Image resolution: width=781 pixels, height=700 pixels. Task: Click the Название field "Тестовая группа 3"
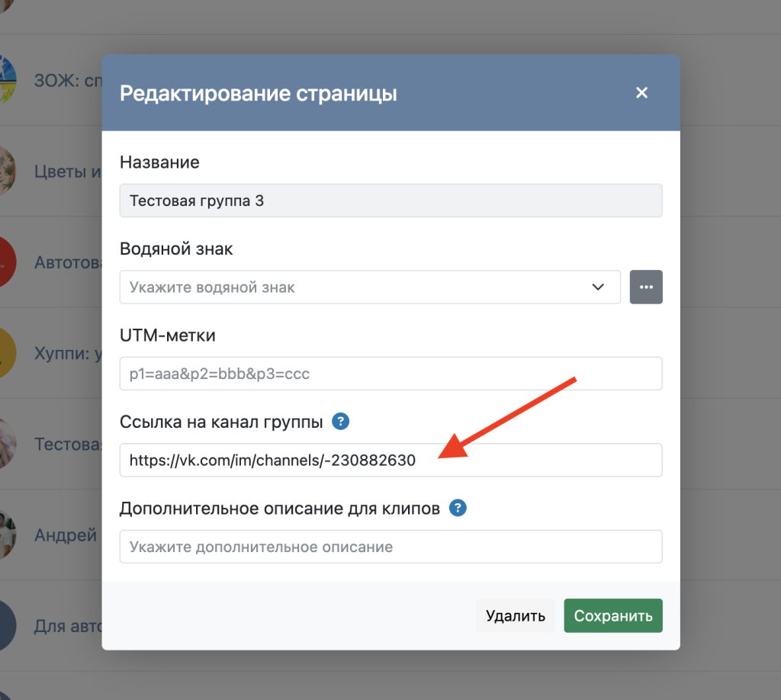tap(390, 201)
